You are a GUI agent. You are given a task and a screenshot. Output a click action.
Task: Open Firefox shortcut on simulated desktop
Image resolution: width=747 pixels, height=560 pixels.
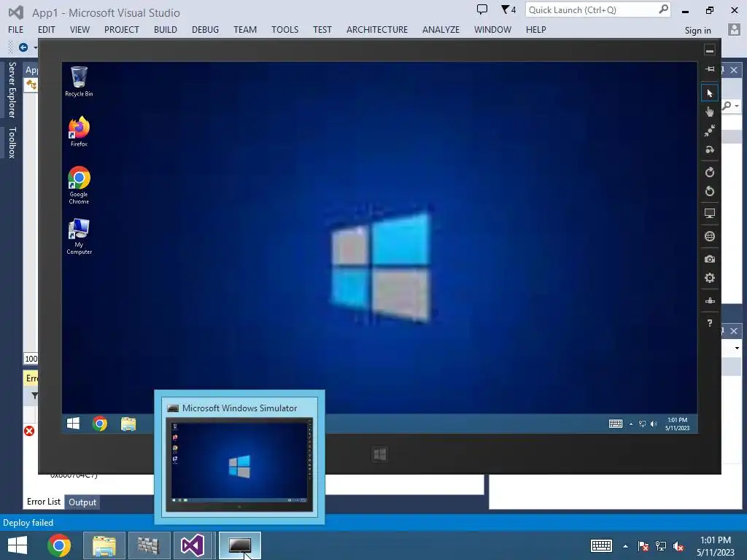(x=79, y=131)
